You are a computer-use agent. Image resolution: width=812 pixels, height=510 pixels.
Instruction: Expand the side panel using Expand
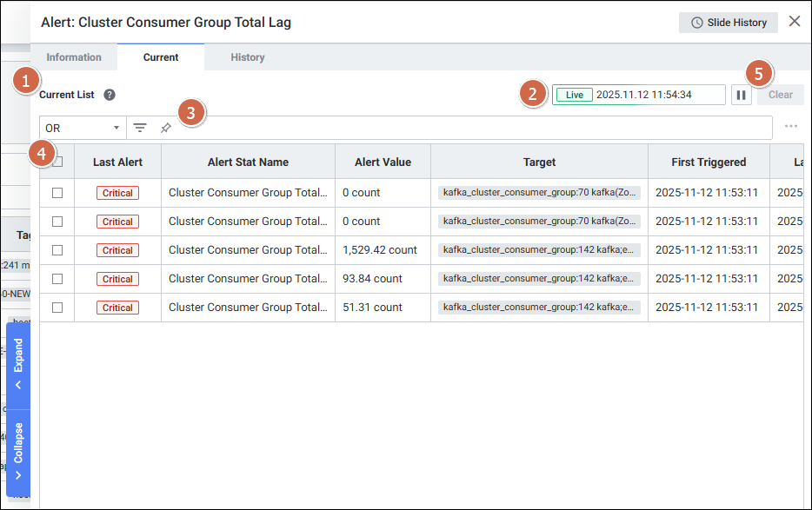pyautogui.click(x=18, y=365)
